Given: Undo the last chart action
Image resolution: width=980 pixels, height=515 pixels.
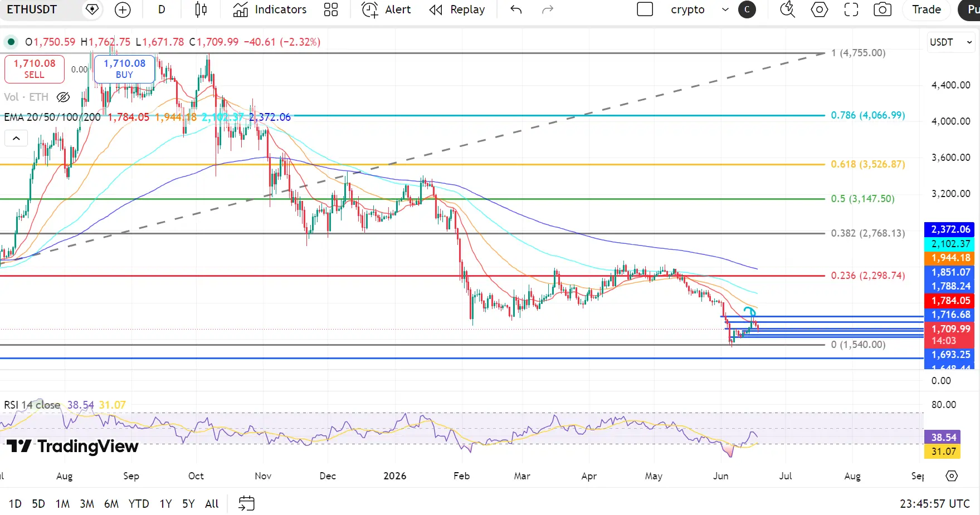Looking at the screenshot, I should (516, 9).
